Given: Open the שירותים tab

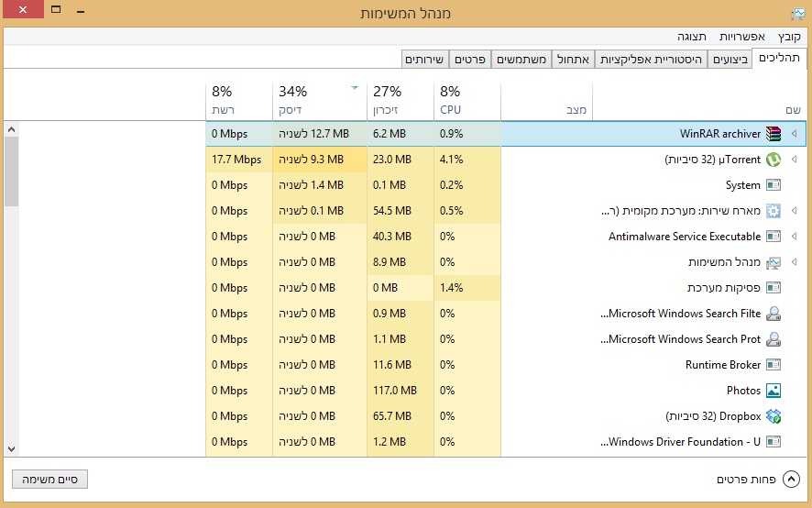Looking at the screenshot, I should pos(425,60).
